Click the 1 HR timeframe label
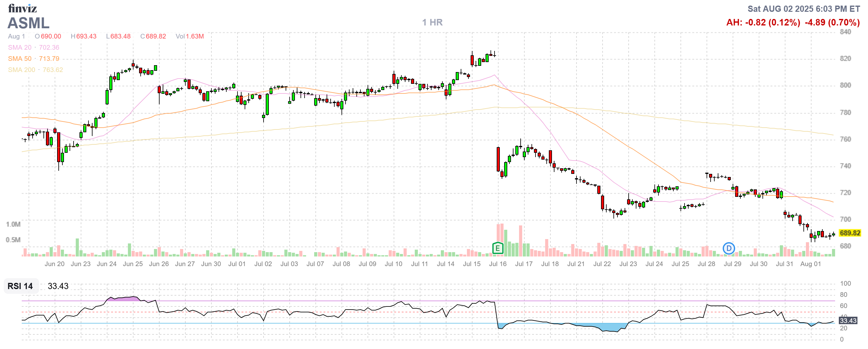The height and width of the screenshot is (349, 868). point(432,23)
